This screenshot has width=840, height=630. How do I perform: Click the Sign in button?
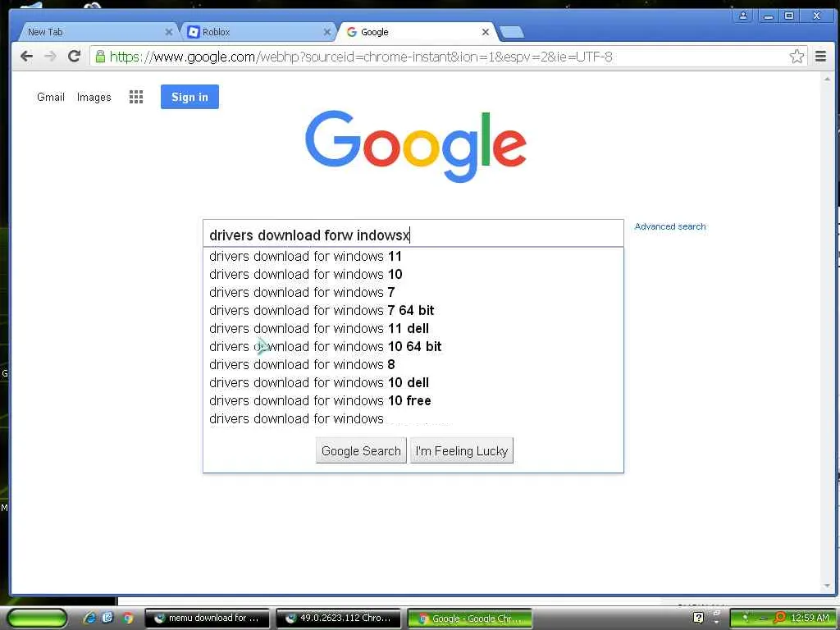(189, 97)
